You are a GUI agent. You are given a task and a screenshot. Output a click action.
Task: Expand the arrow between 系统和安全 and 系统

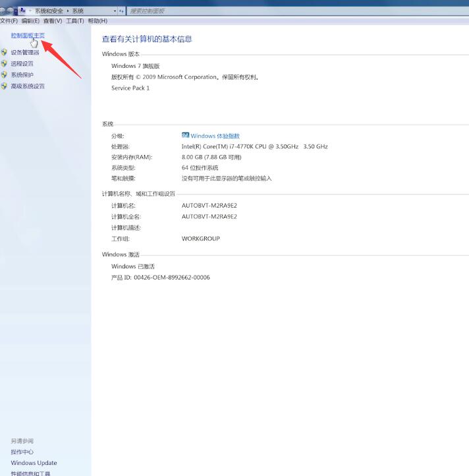[68, 11]
